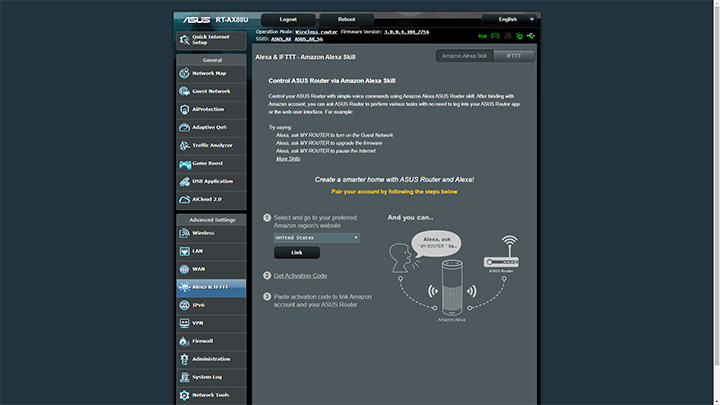Open the More Skills link
The height and width of the screenshot is (405, 720).
pyautogui.click(x=288, y=159)
